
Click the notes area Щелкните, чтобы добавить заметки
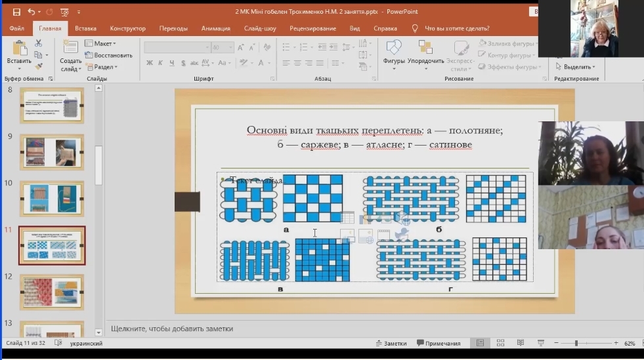172,329
